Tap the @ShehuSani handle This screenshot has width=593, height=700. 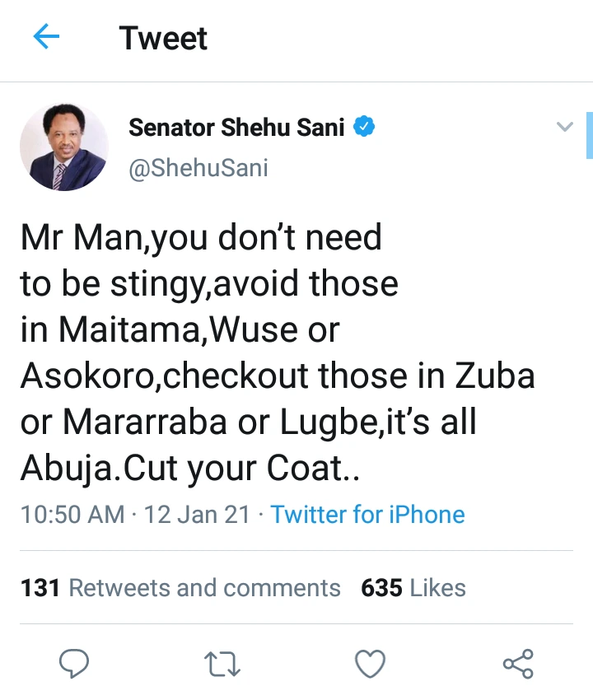198,168
